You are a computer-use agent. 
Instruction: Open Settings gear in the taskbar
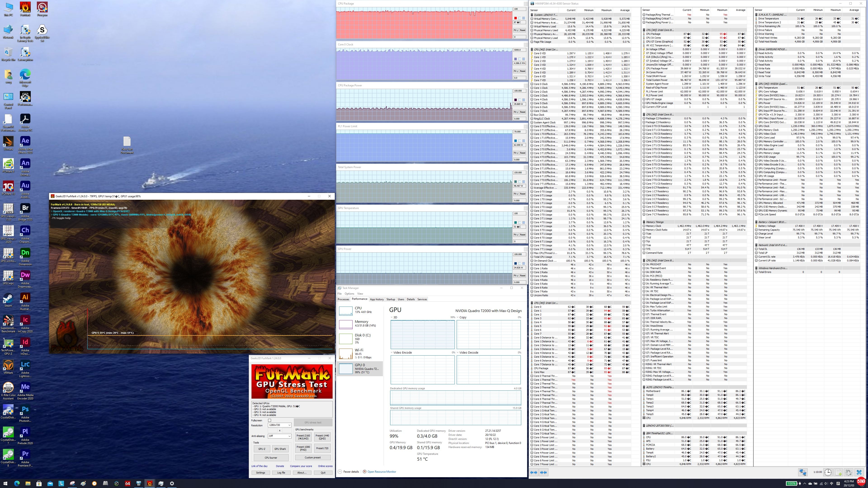[x=172, y=483]
